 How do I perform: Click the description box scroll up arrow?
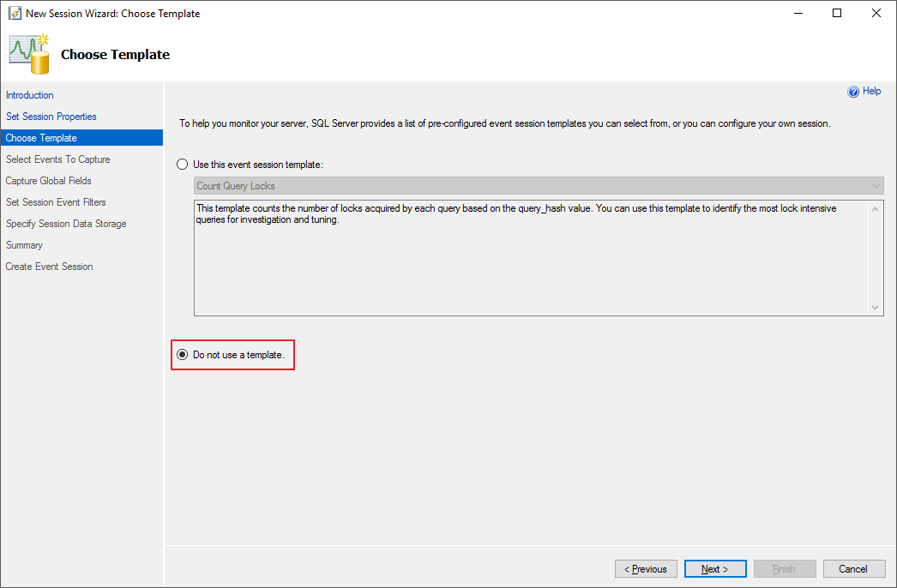click(876, 209)
